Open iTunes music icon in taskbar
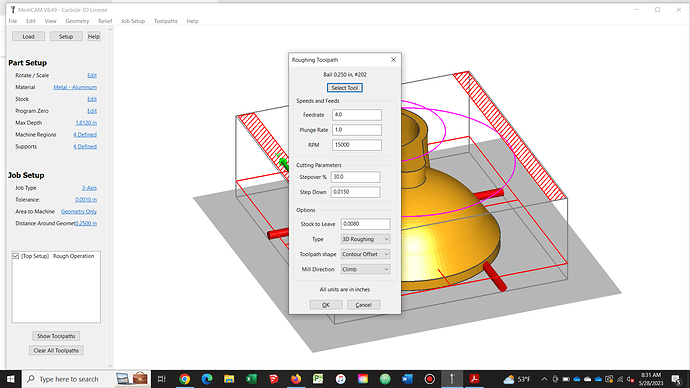 point(341,379)
